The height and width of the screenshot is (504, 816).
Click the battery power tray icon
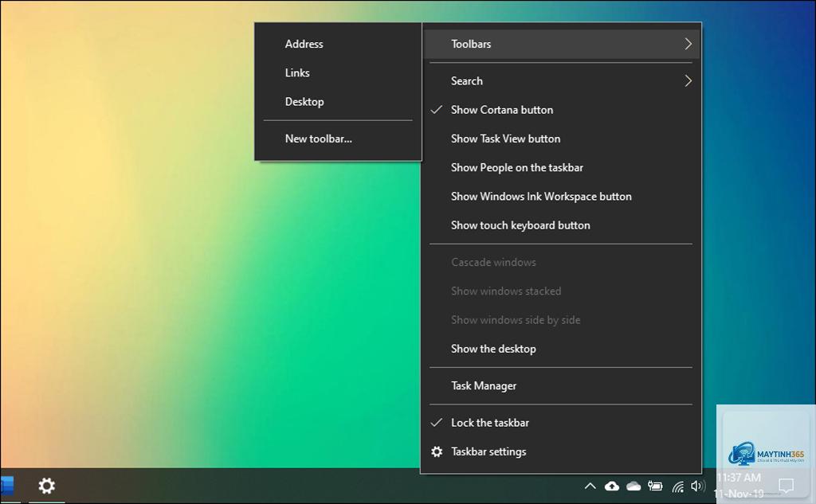coord(655,486)
